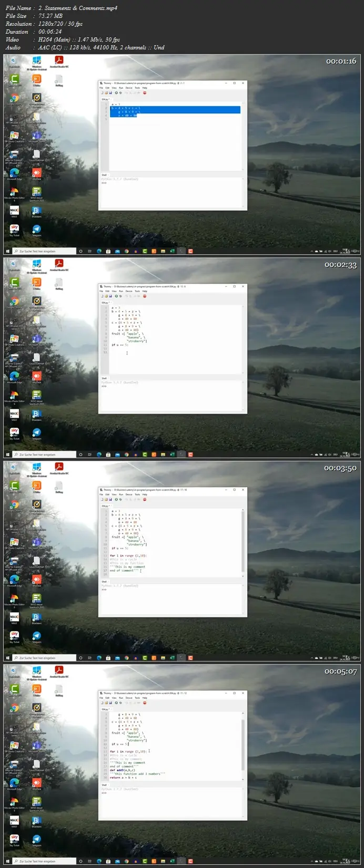Viewport: 364px width, 868px height.
Task: Click the Task View taskbar button in 00:03:50 frame
Action: tap(90, 657)
